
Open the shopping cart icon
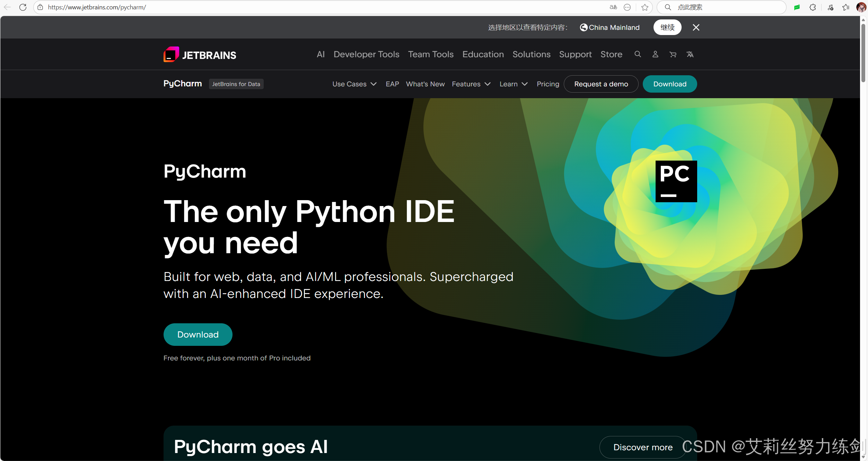673,54
